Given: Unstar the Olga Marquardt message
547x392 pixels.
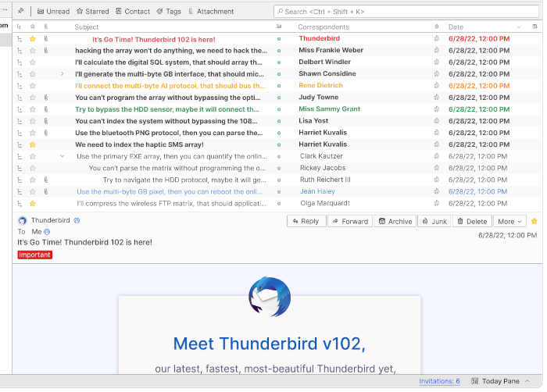Looking at the screenshot, I should pyautogui.click(x=33, y=203).
